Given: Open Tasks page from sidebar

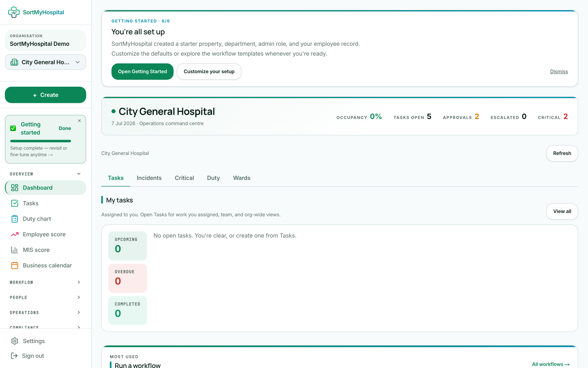Looking at the screenshot, I should coord(46,203).
